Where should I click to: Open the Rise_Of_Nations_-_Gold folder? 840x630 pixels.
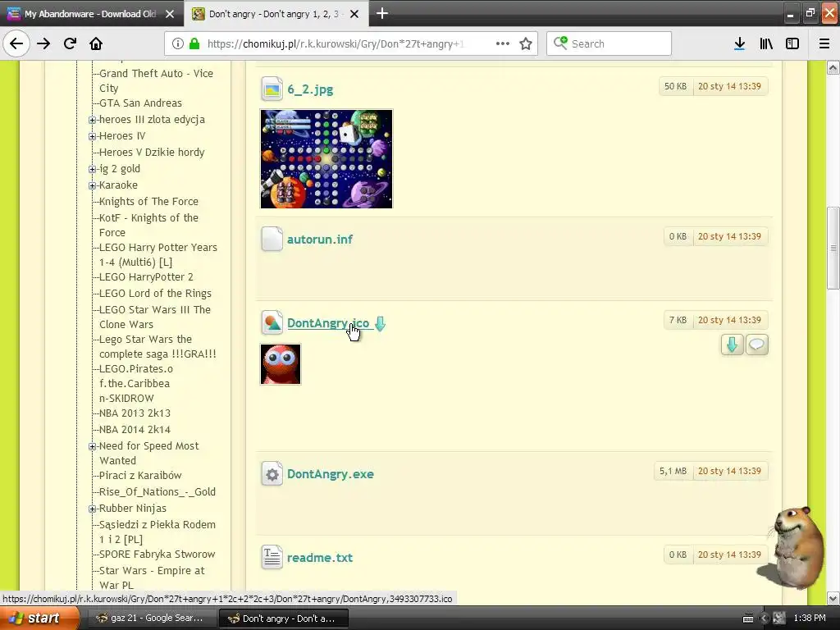(x=157, y=492)
